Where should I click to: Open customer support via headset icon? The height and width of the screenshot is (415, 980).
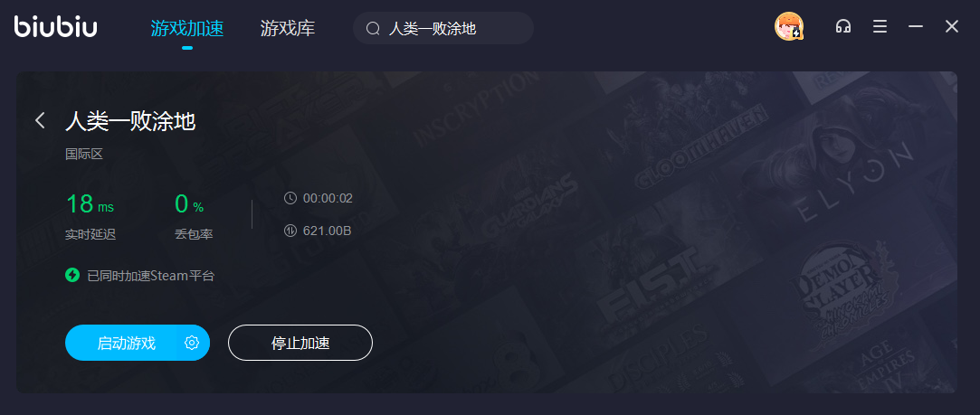click(843, 27)
